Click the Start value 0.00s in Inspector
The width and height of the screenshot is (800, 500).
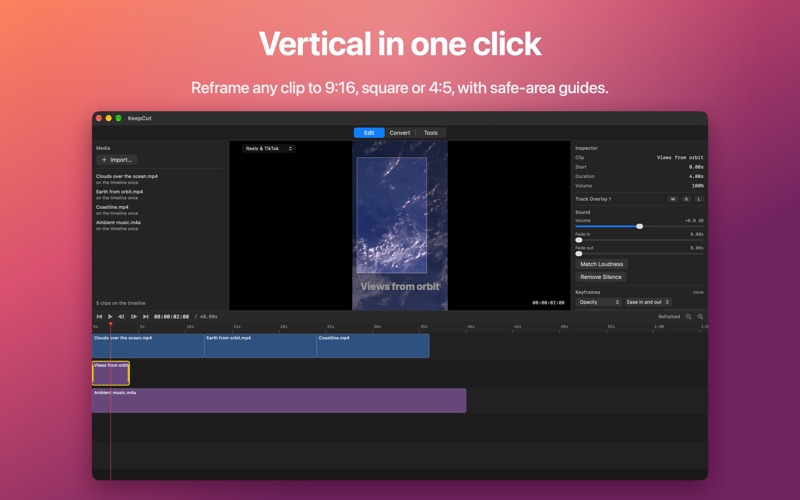[696, 167]
